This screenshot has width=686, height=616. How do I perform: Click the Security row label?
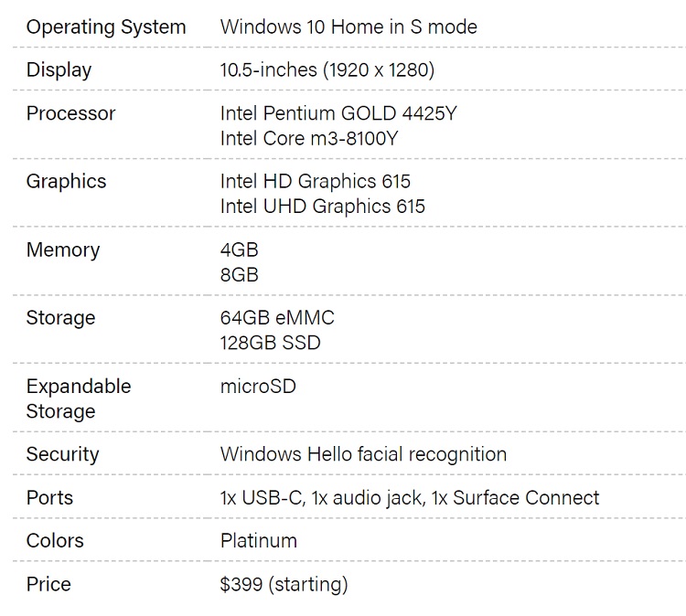pos(62,454)
